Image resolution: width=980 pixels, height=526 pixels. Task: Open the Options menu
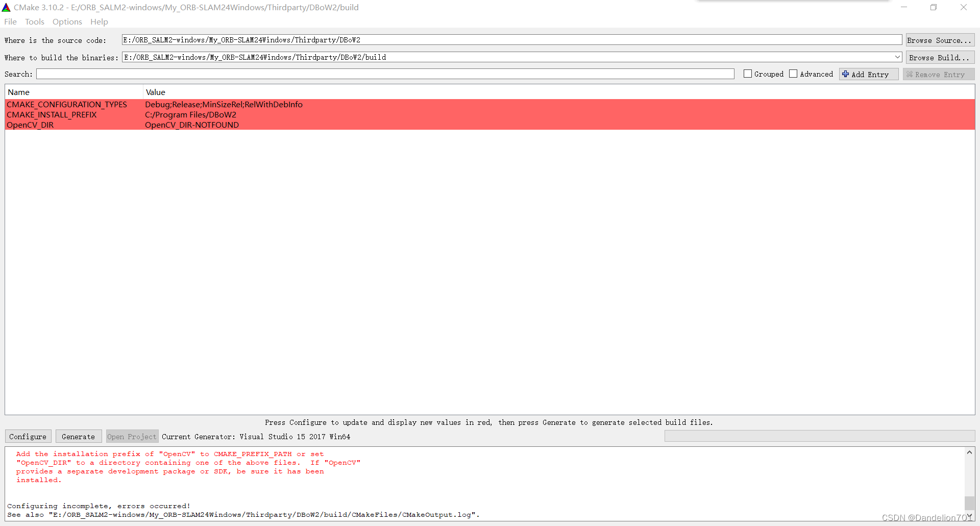tap(67, 21)
